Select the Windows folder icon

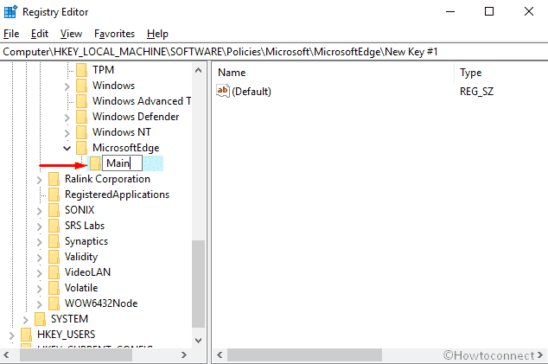82,86
